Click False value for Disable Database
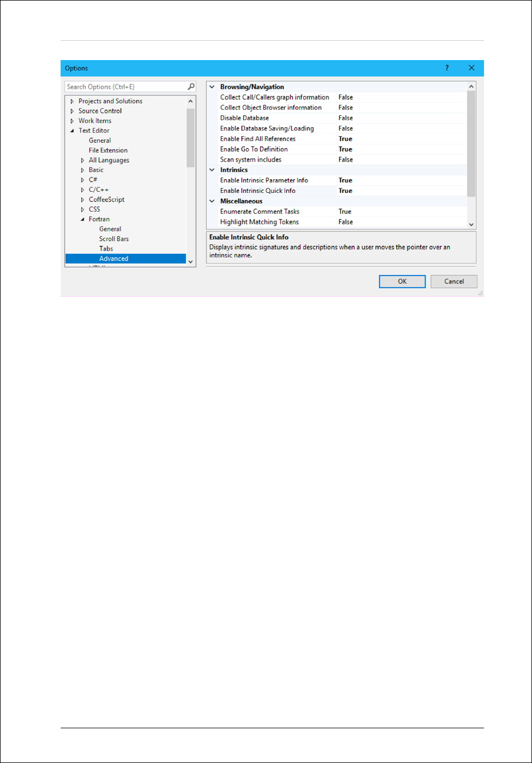Screen dimensions: 532x763 (x=346, y=118)
